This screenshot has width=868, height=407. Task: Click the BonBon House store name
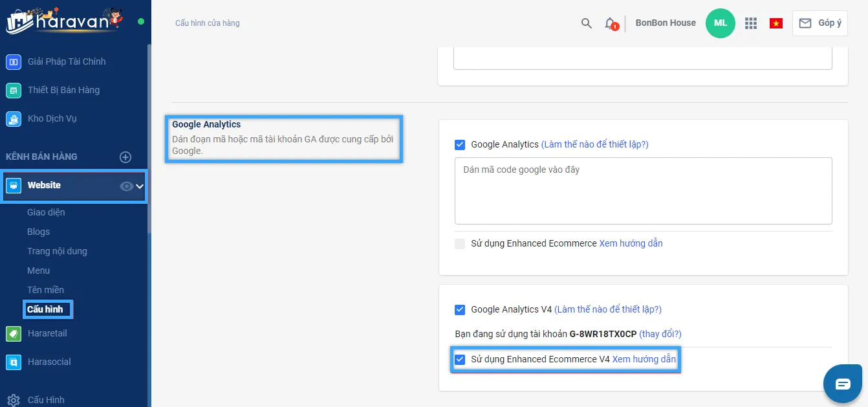[666, 23]
